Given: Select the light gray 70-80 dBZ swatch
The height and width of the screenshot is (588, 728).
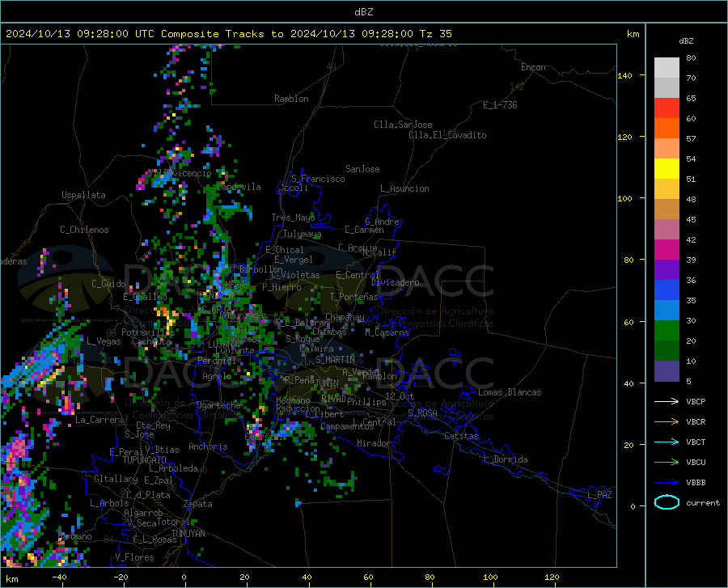Looking at the screenshot, I should click(667, 67).
